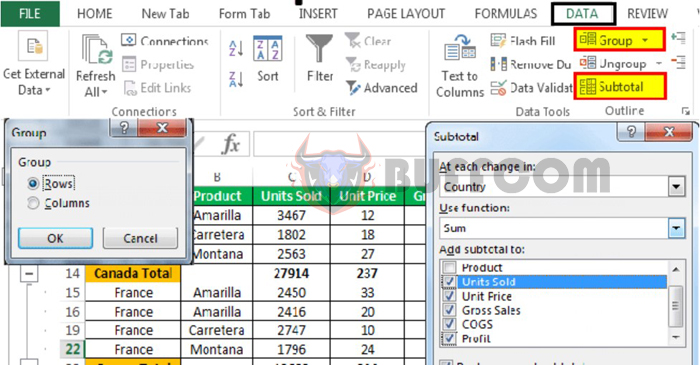Switch to New Tab ribbon tab

tap(165, 14)
